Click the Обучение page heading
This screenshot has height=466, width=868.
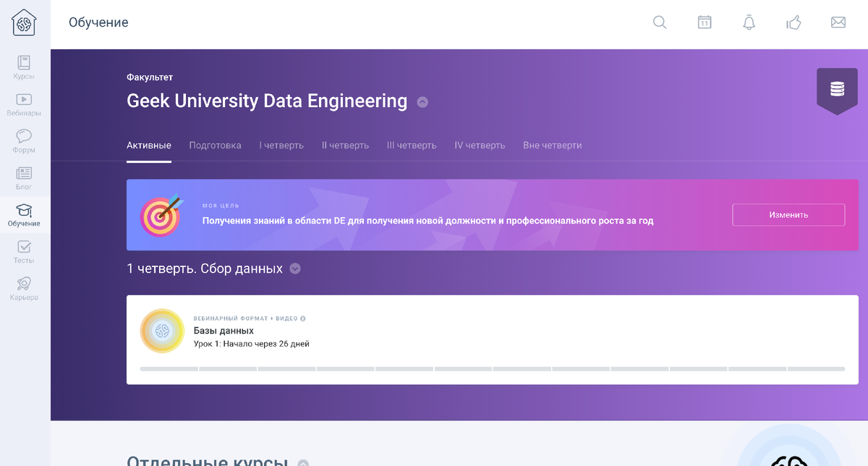tap(98, 22)
